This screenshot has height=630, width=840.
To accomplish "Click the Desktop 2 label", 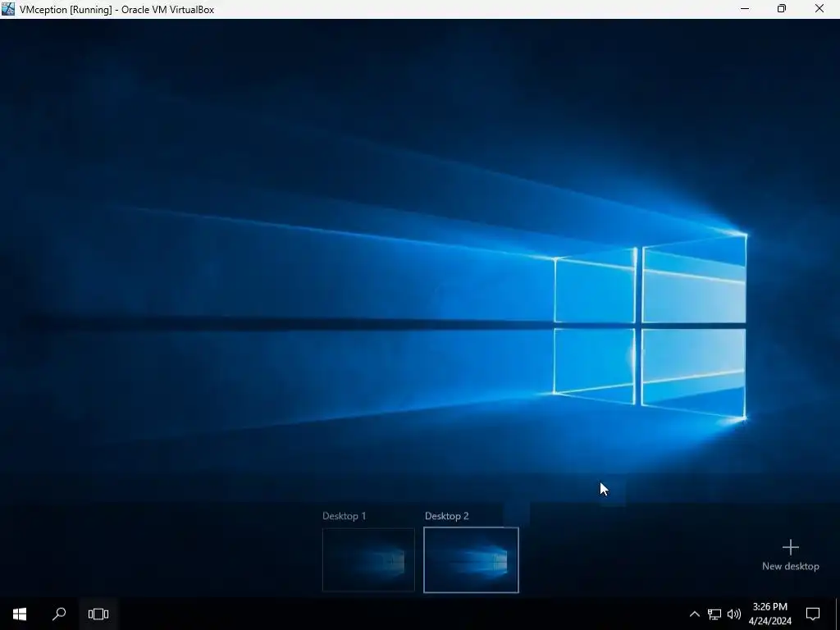I will (x=447, y=516).
